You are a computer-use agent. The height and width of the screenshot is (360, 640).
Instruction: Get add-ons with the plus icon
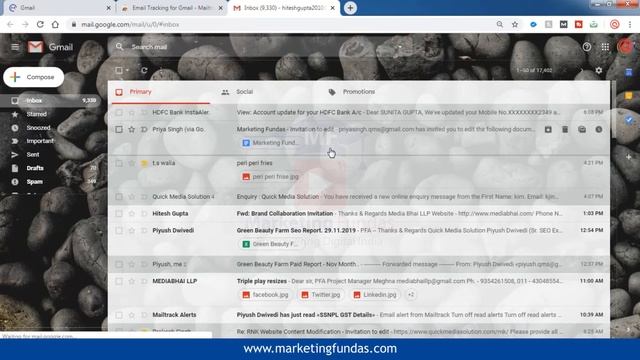pos(629,157)
